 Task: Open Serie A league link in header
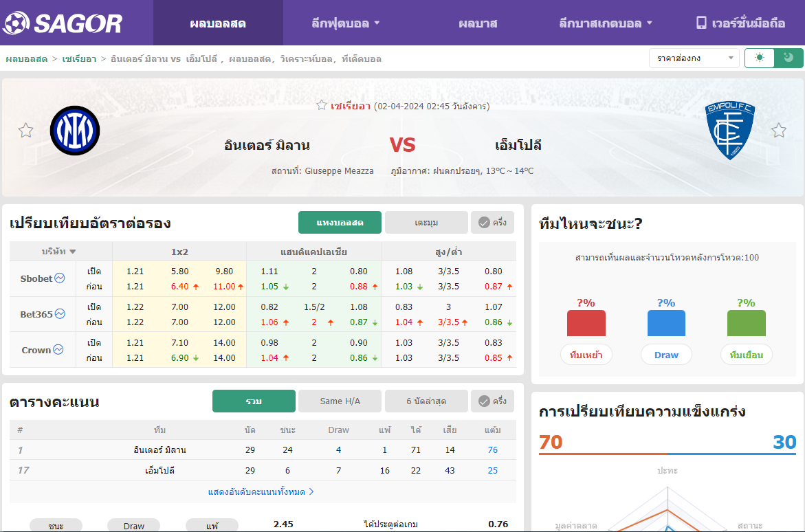[x=351, y=107]
